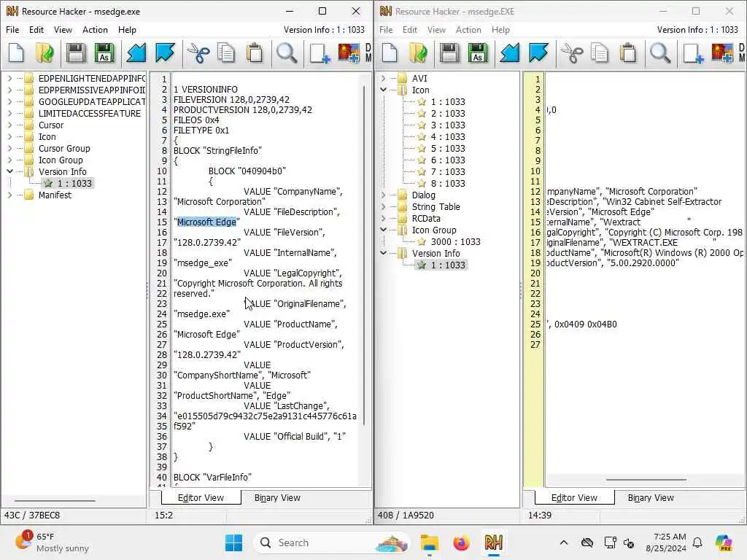The width and height of the screenshot is (747, 560).
Task: Click "msedge_exe" InternalName value text
Action: (203, 262)
